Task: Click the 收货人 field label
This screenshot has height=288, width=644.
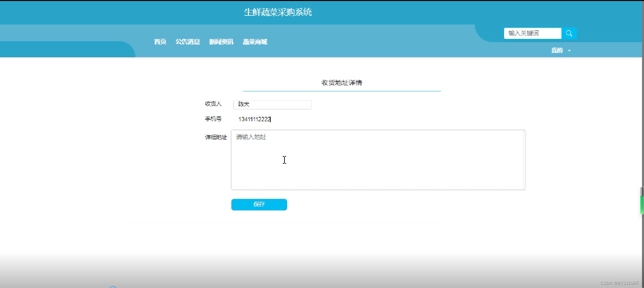Action: [x=213, y=104]
